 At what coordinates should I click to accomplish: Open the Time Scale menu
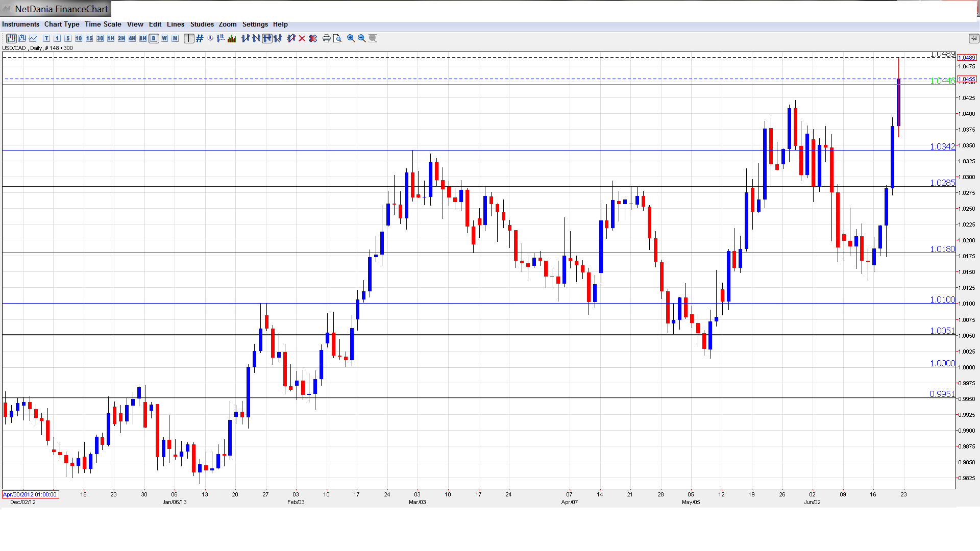[103, 24]
